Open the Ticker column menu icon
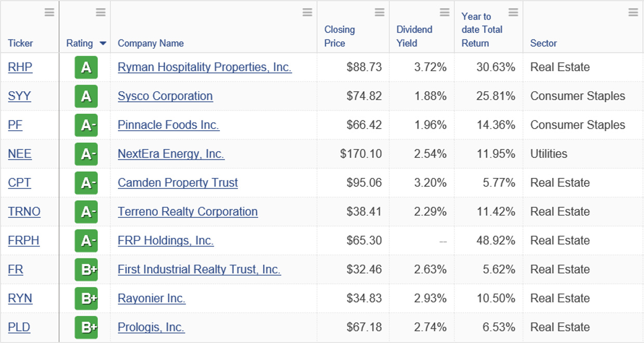Image resolution: width=644 pixels, height=343 pixels. point(49,12)
